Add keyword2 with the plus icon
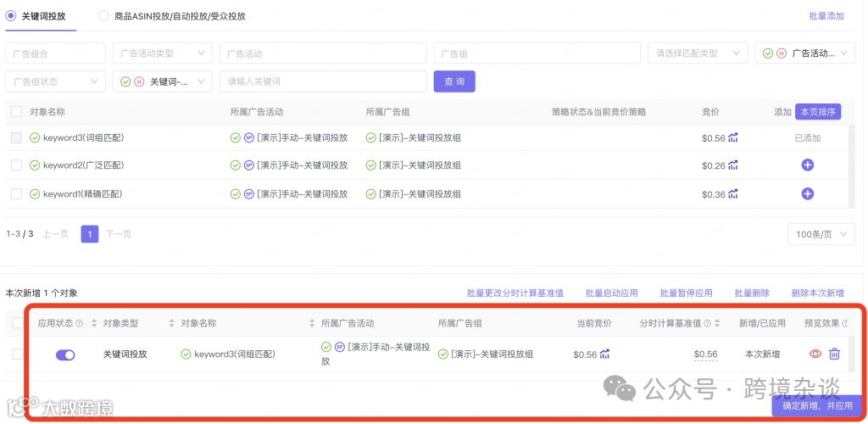Viewport: 868px width, 424px height. pos(808,165)
